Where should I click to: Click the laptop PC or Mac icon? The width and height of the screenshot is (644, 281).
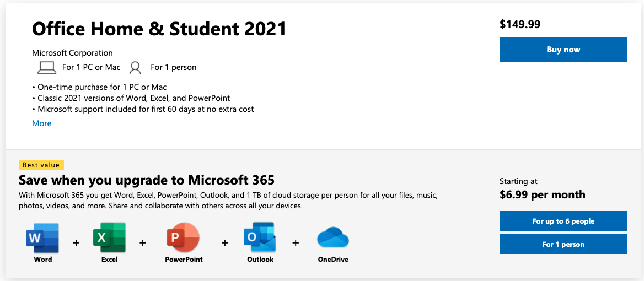46,67
